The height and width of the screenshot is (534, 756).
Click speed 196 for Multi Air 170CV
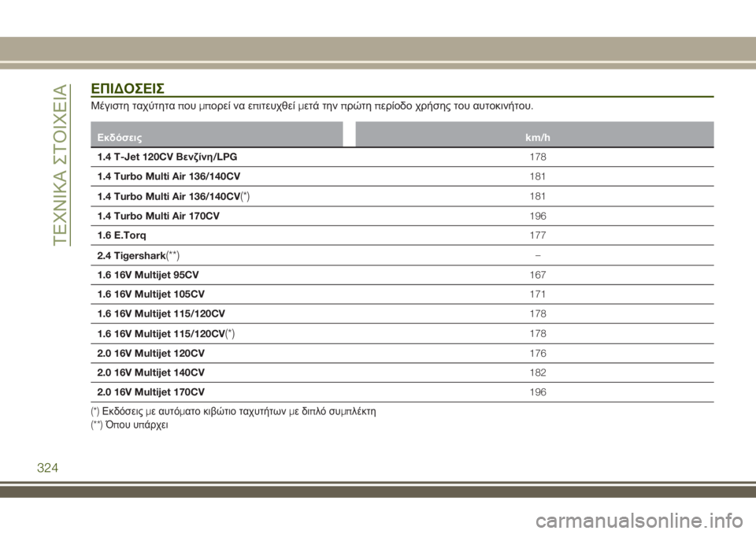tap(538, 216)
